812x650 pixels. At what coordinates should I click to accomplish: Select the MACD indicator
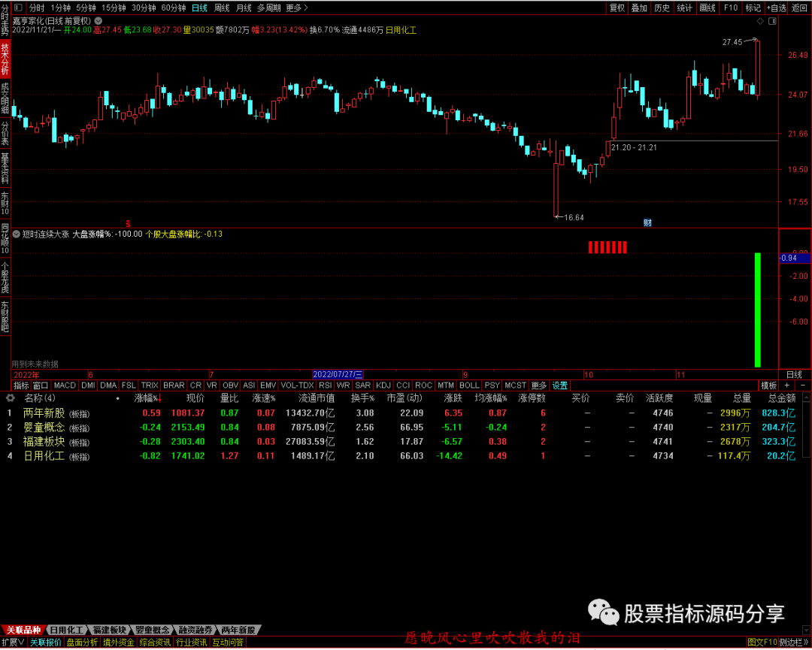[x=65, y=385]
